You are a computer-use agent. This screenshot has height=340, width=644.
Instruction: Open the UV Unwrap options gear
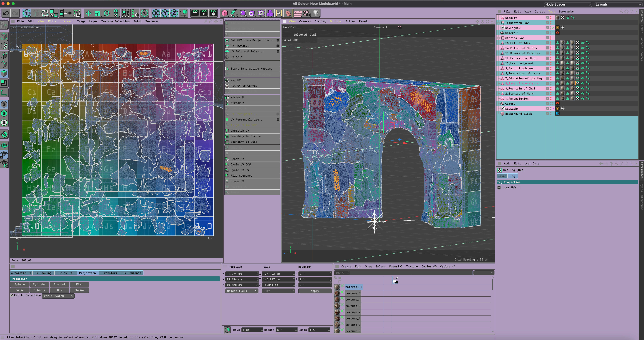278,46
